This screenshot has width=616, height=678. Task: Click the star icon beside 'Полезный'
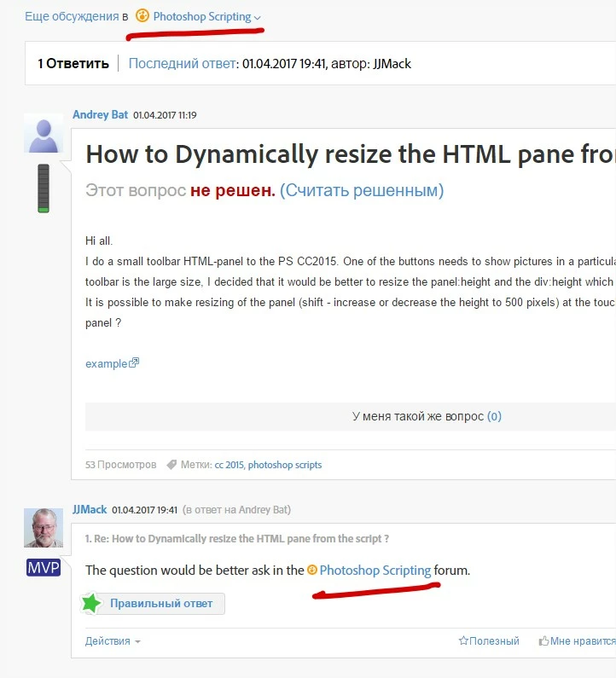[x=463, y=640]
